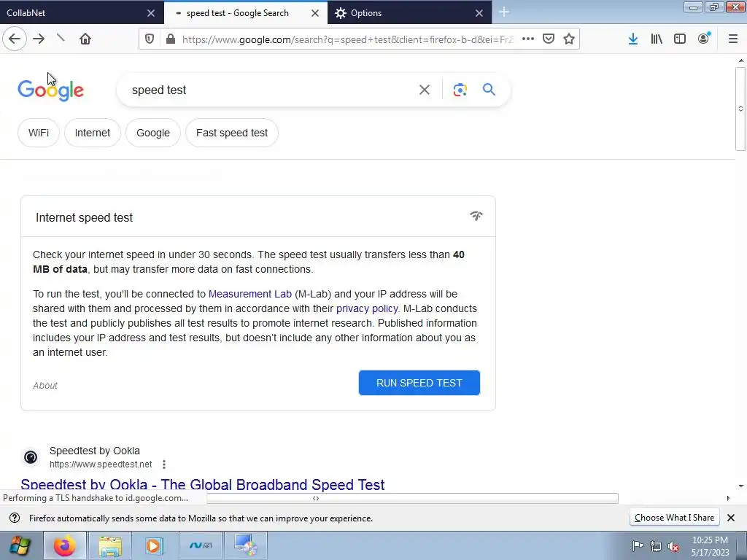Open the .NET app in taskbar
The width and height of the screenshot is (747, 560).
201,545
